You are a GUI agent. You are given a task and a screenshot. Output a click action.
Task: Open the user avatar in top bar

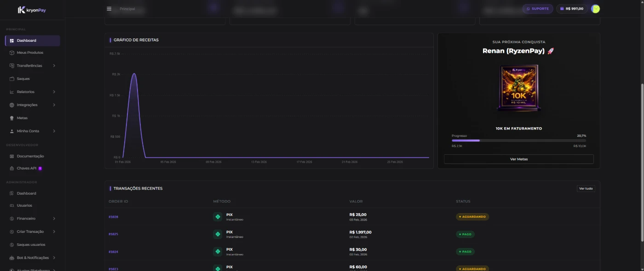[595, 9]
